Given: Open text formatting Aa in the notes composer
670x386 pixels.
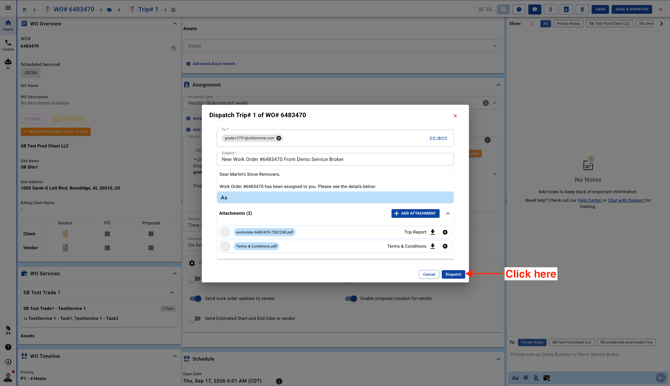Looking at the screenshot, I should coord(515,378).
